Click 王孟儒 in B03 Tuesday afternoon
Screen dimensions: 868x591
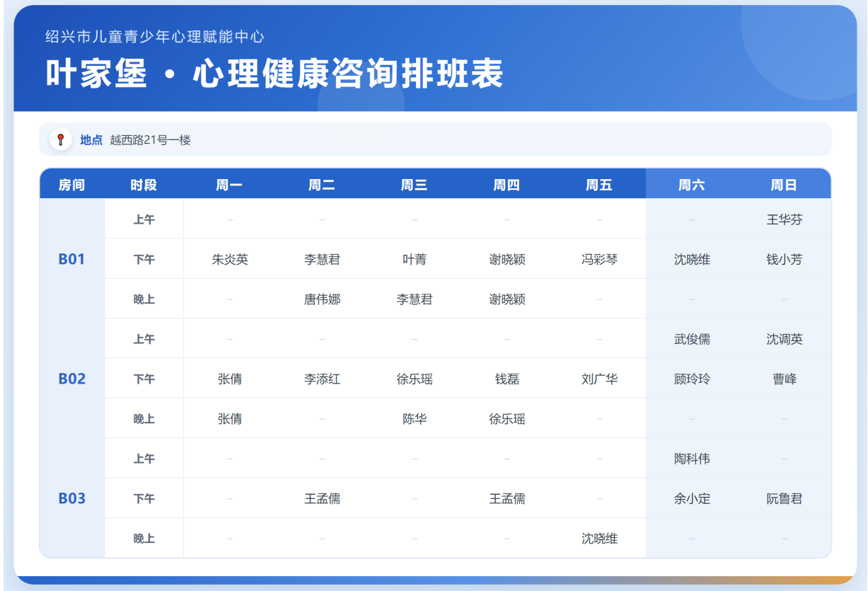point(323,499)
